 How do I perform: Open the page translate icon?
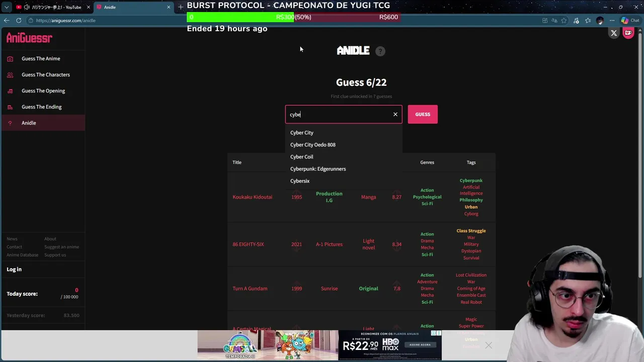(554, 21)
